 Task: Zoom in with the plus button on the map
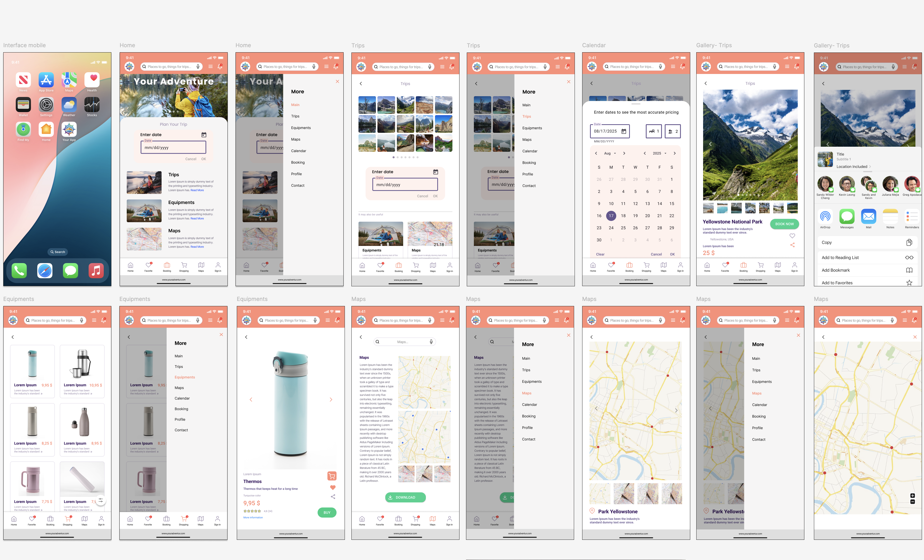pos(912,495)
